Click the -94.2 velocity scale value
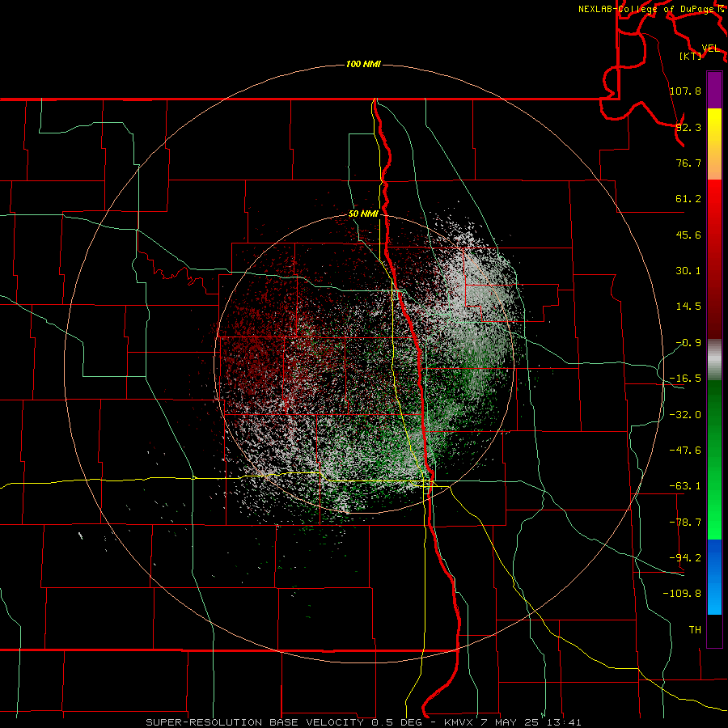This screenshot has width=728, height=728. (685, 557)
